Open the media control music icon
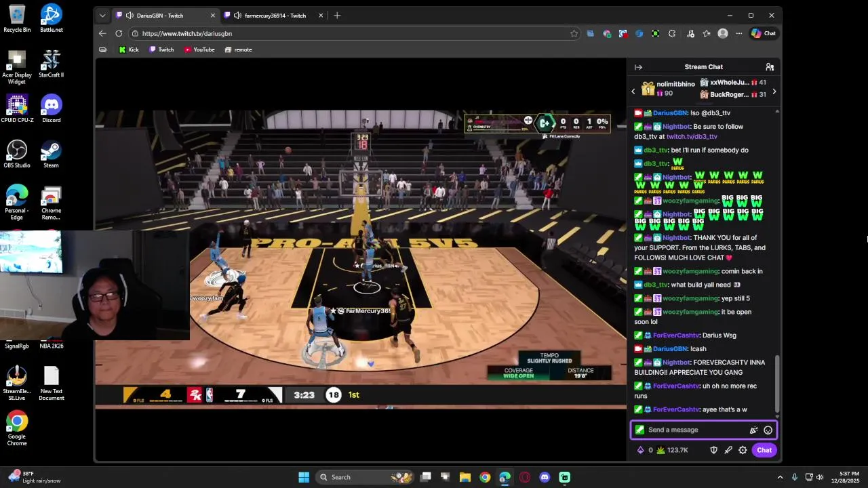The width and height of the screenshot is (868, 488). coord(690,33)
